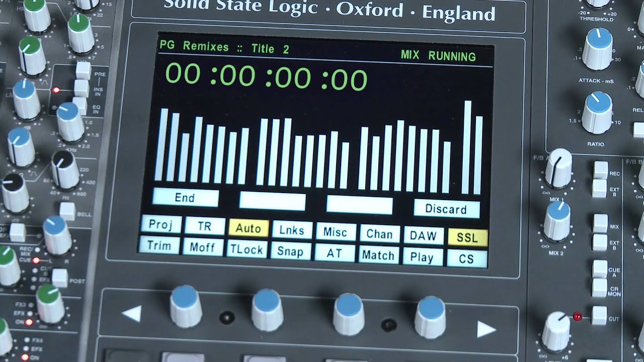Image resolution: width=644 pixels, height=362 pixels.
Task: Open the TR menu tab
Action: pyautogui.click(x=205, y=226)
